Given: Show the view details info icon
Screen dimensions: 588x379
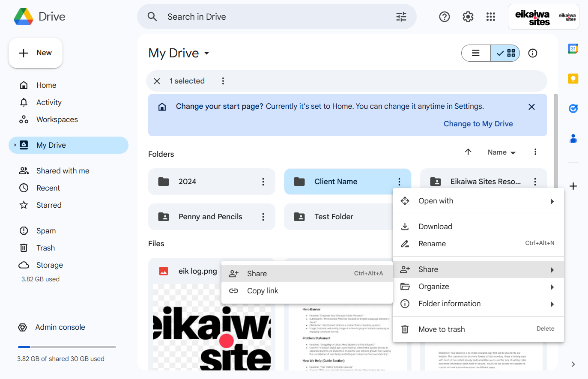Looking at the screenshot, I should point(533,53).
